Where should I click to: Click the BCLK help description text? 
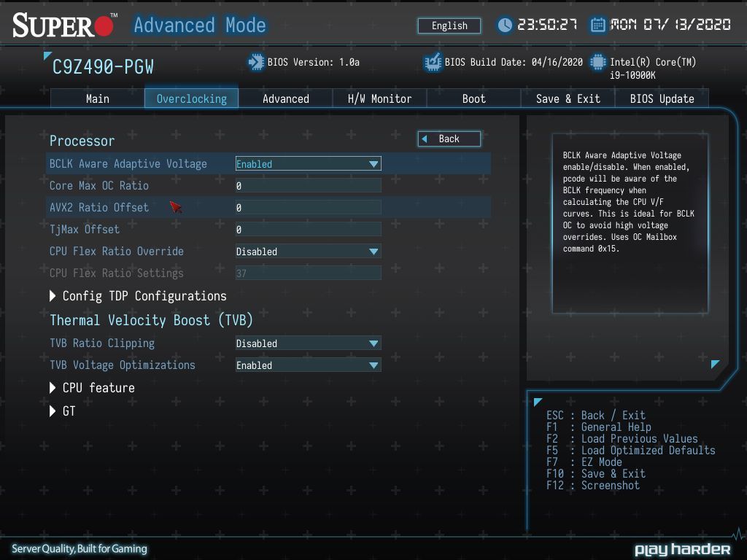pyautogui.click(x=628, y=202)
